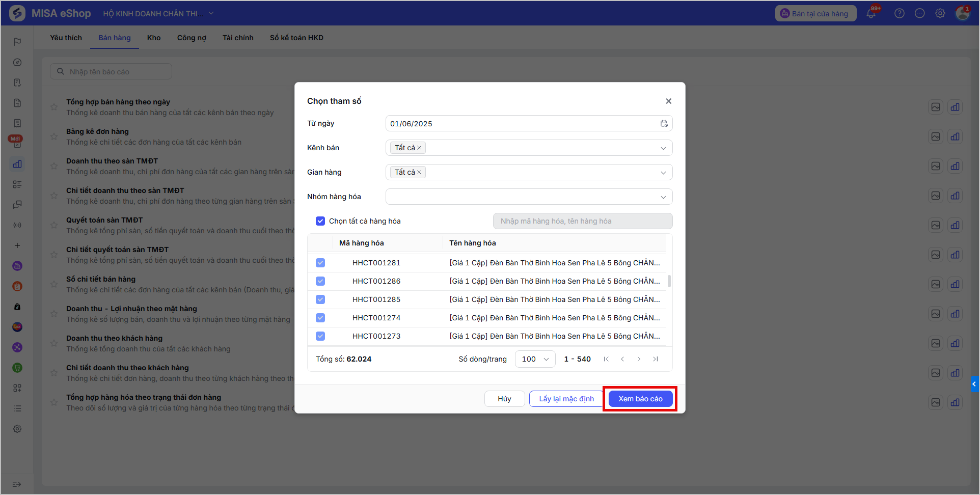Click Lấy lại mặc định button
This screenshot has width=980, height=495.
tap(566, 399)
